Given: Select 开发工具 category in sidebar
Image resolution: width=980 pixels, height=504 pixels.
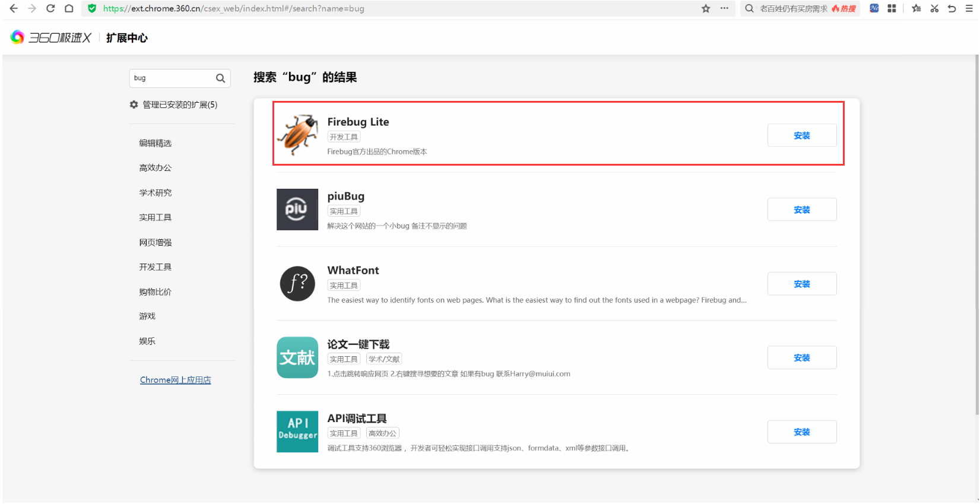Looking at the screenshot, I should click(x=156, y=267).
